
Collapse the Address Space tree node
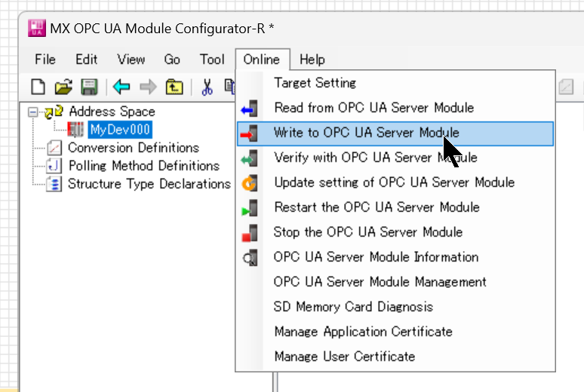point(33,112)
